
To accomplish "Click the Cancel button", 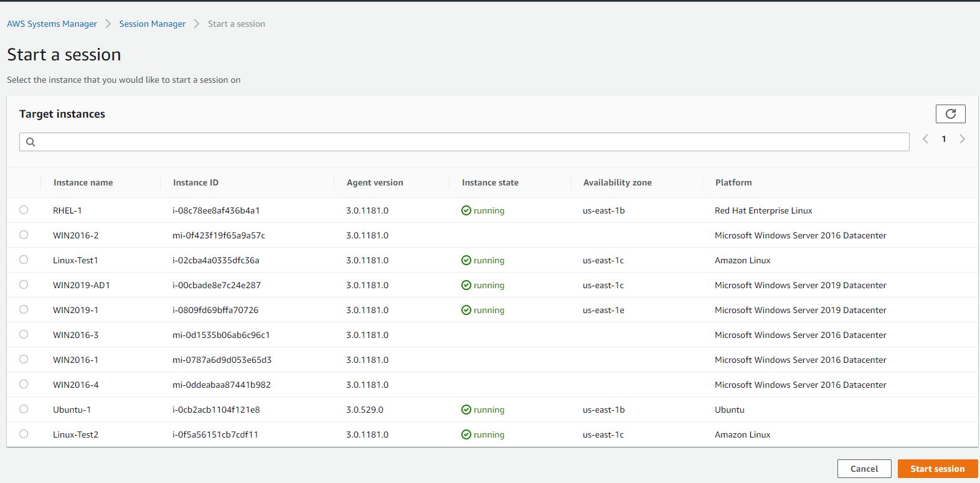I will [864, 469].
